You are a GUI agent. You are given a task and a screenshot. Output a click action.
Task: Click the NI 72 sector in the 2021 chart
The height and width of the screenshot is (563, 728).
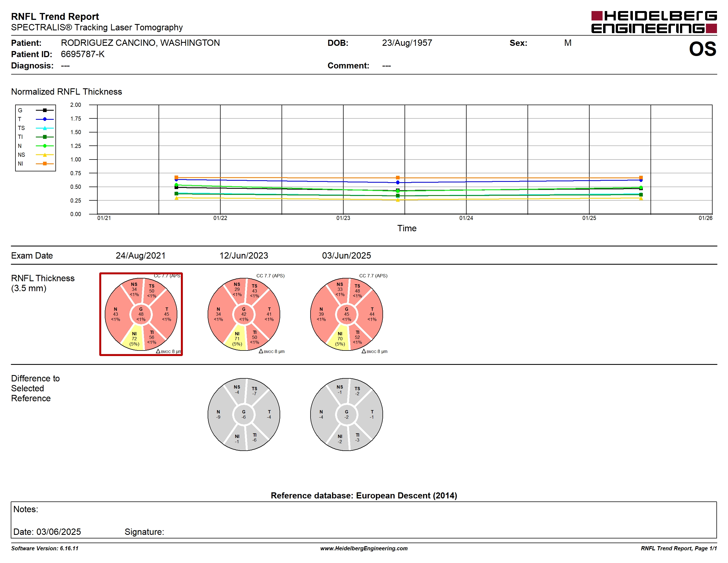[x=134, y=339]
